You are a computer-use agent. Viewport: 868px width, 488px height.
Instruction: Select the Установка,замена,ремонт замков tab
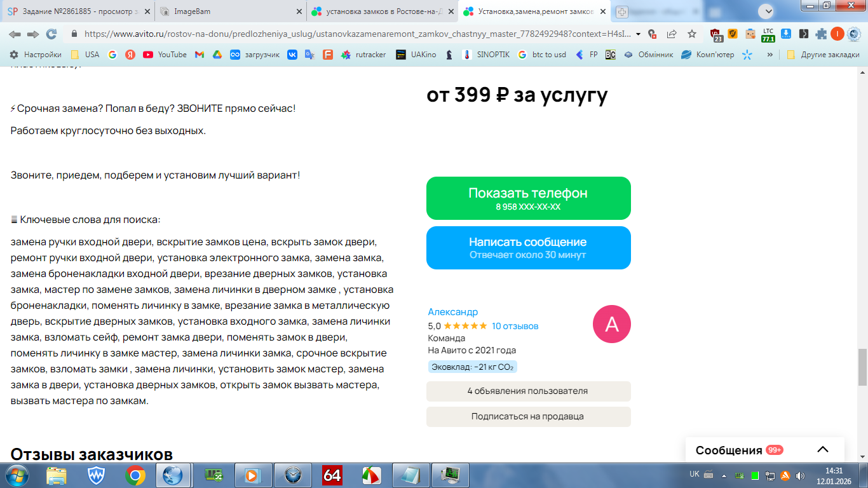pos(534,11)
